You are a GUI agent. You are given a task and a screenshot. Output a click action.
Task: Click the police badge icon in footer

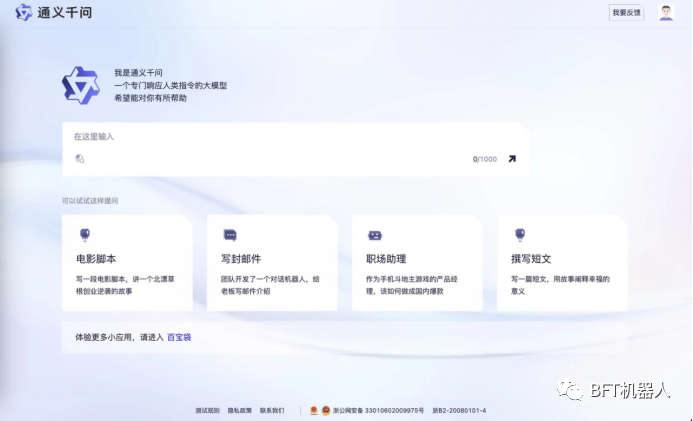(x=326, y=410)
